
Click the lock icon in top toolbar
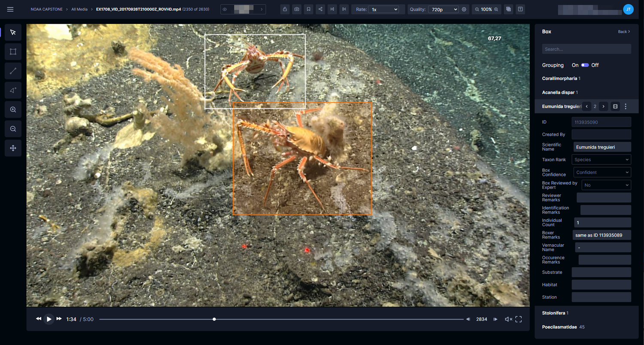(x=285, y=9)
